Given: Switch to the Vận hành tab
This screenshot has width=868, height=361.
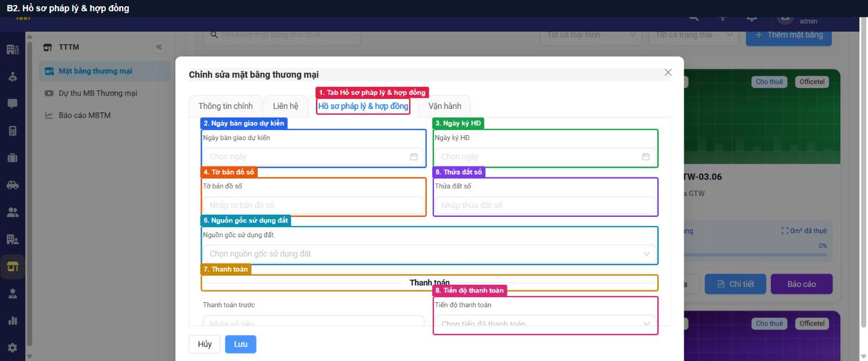Looking at the screenshot, I should [x=445, y=106].
